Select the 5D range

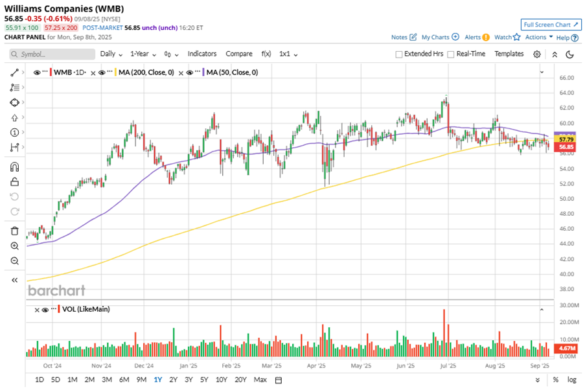(x=56, y=380)
